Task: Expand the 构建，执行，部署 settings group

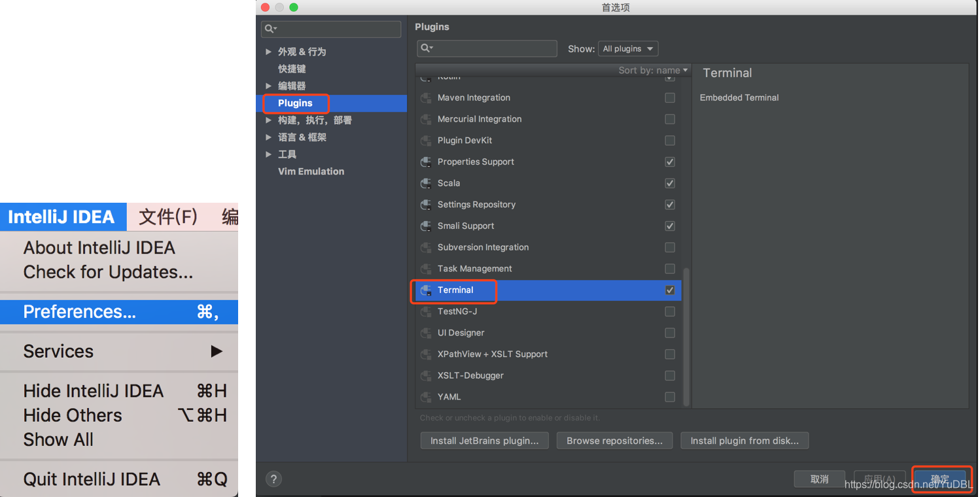Action: point(268,120)
